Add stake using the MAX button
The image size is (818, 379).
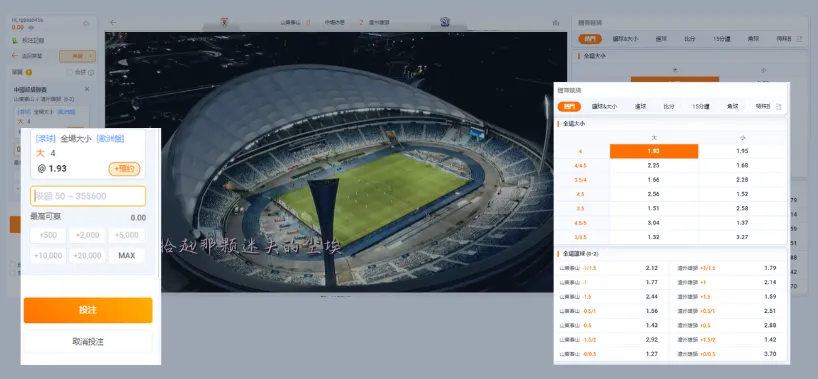coord(127,256)
